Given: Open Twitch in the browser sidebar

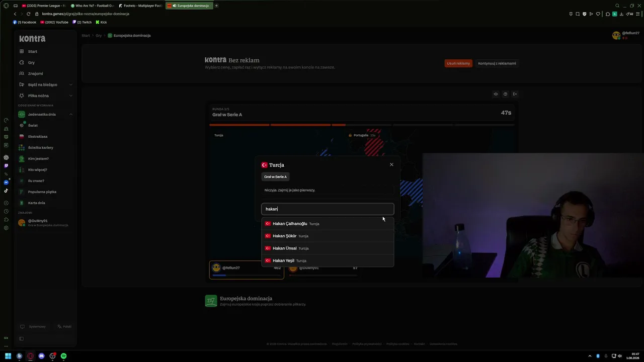Looking at the screenshot, I should (6, 165).
